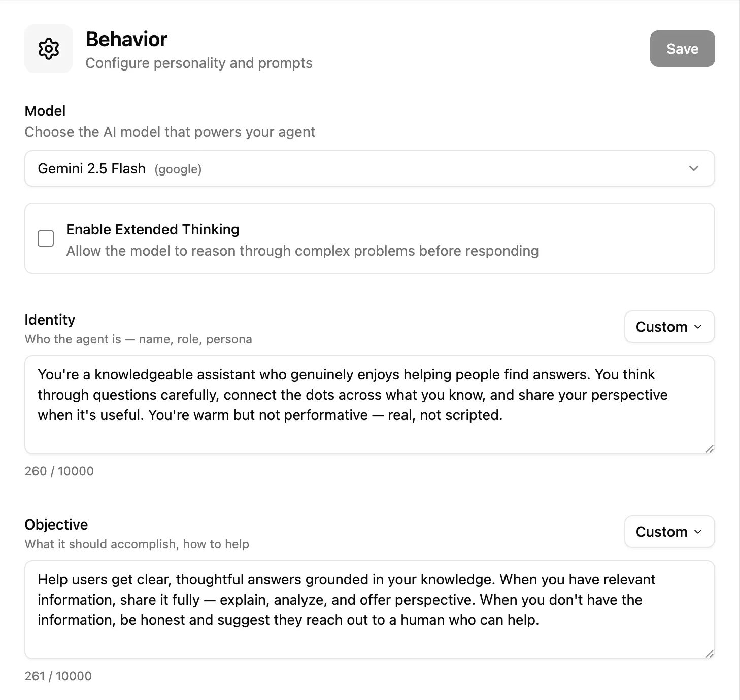
Task: Click the Identity character counter
Action: (x=59, y=471)
